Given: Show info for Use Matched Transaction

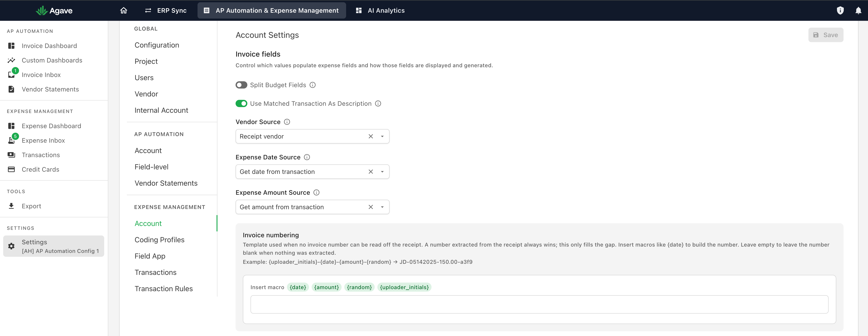Looking at the screenshot, I should [x=378, y=103].
